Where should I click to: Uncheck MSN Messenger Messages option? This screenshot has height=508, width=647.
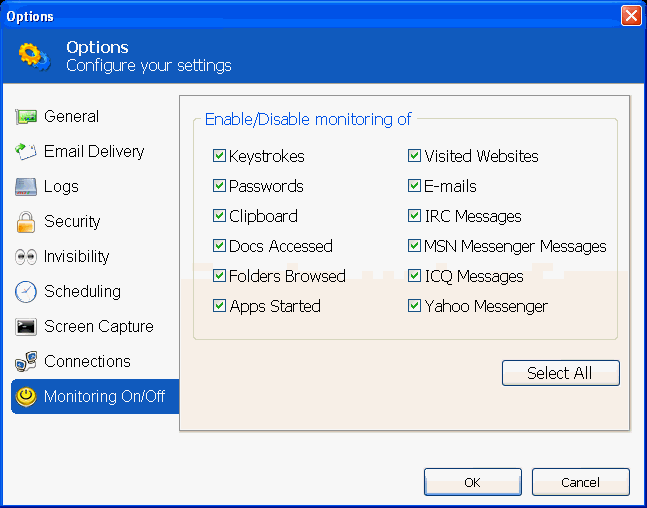tap(414, 246)
